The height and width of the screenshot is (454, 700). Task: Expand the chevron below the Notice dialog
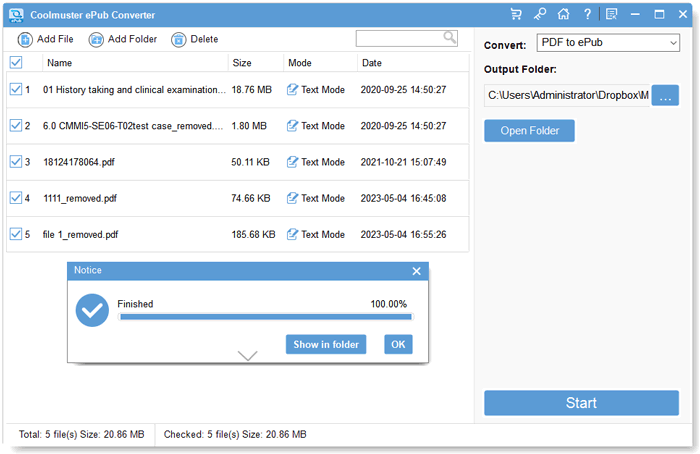[248, 356]
